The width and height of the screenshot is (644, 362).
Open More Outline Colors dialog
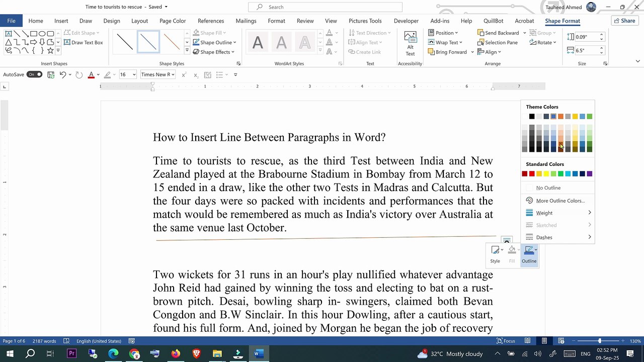[557, 201]
